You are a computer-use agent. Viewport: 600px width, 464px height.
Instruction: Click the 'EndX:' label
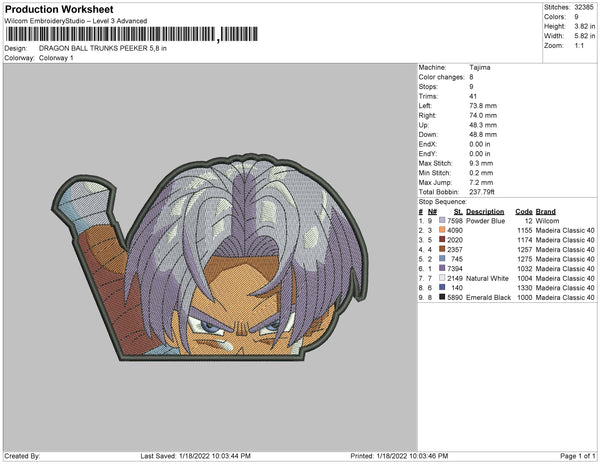427,144
